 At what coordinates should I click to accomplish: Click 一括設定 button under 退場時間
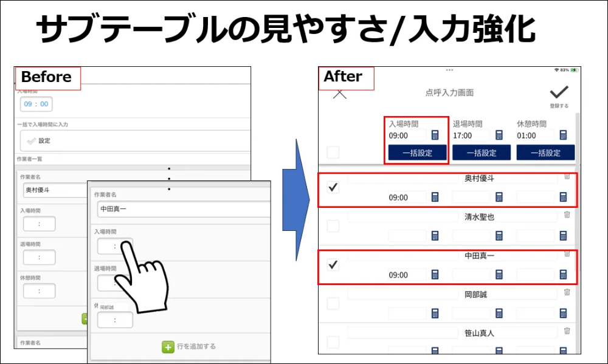(x=481, y=153)
